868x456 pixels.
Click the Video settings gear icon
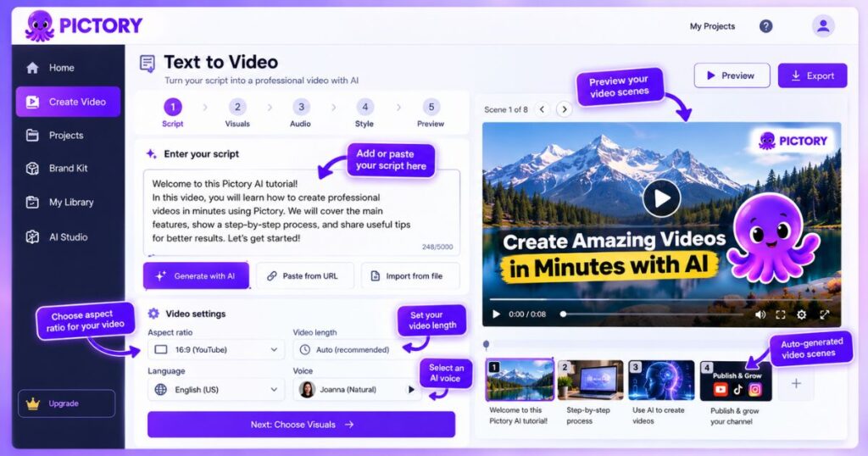coord(153,314)
